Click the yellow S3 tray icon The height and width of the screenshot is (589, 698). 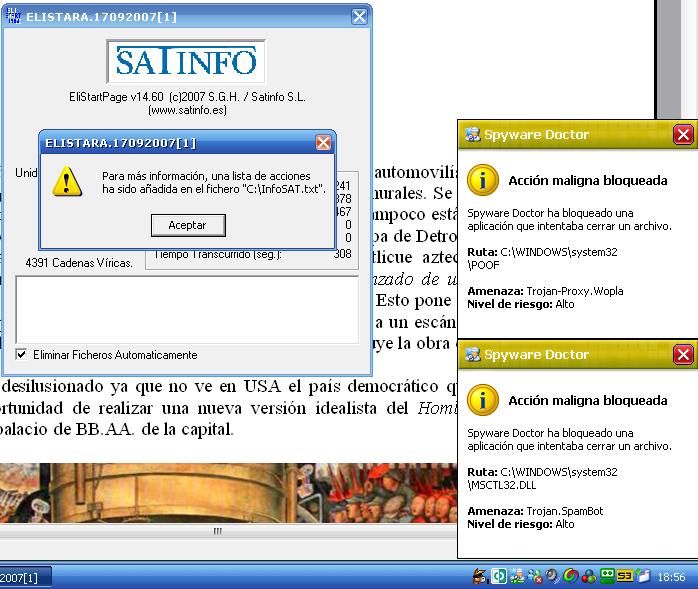pos(625,576)
